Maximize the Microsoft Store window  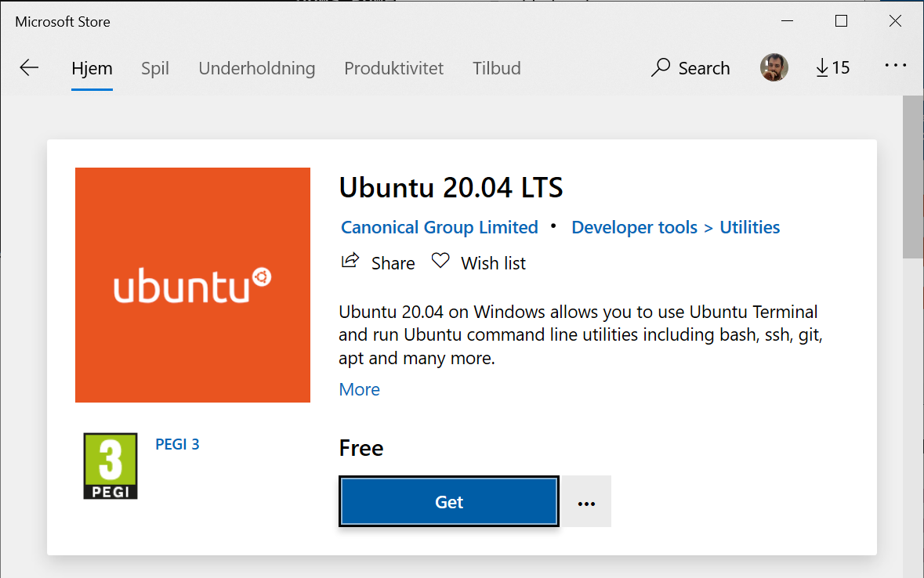pos(842,21)
